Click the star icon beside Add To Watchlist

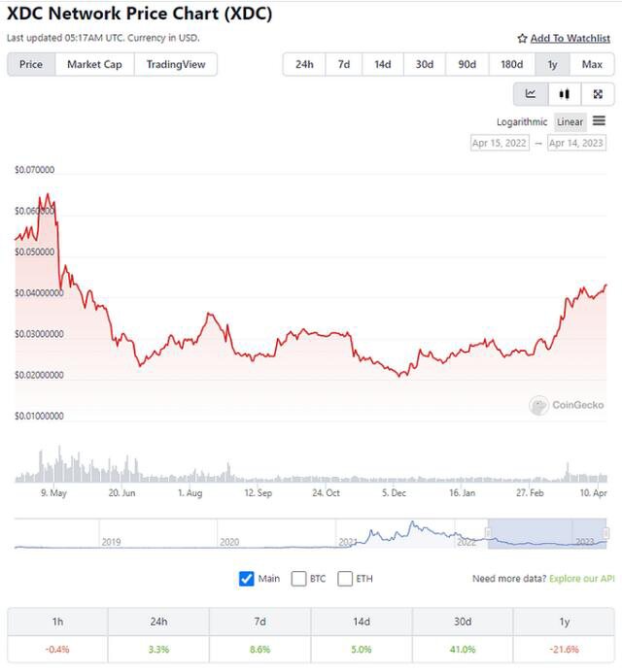[522, 39]
